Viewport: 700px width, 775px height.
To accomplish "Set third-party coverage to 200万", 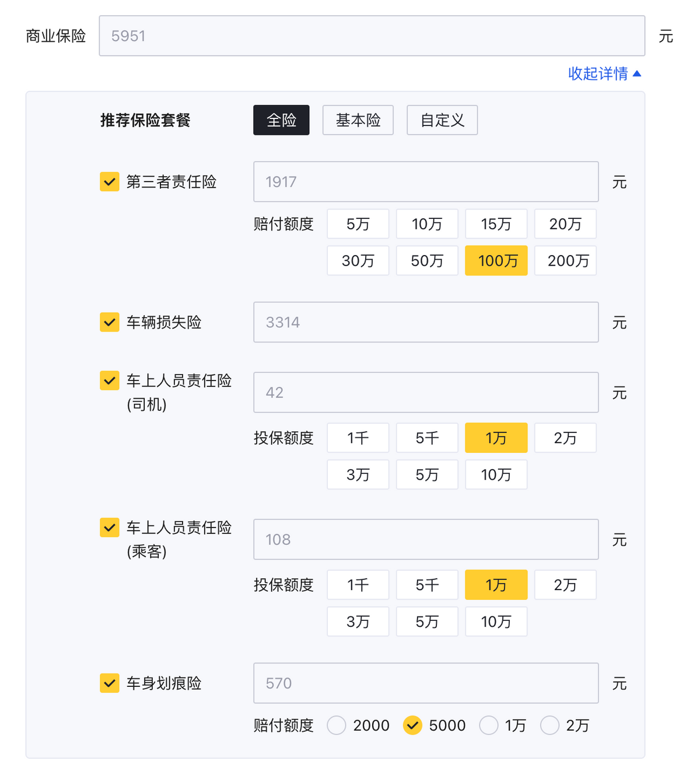I will 565,260.
